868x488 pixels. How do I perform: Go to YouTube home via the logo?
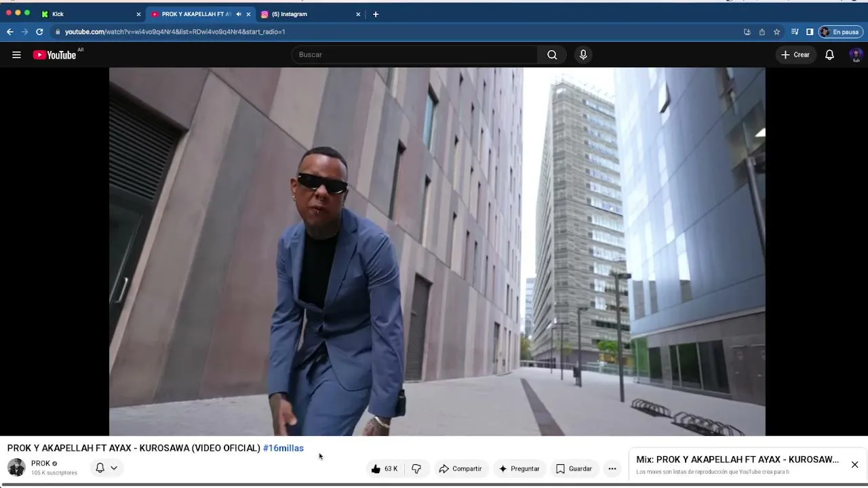click(54, 55)
